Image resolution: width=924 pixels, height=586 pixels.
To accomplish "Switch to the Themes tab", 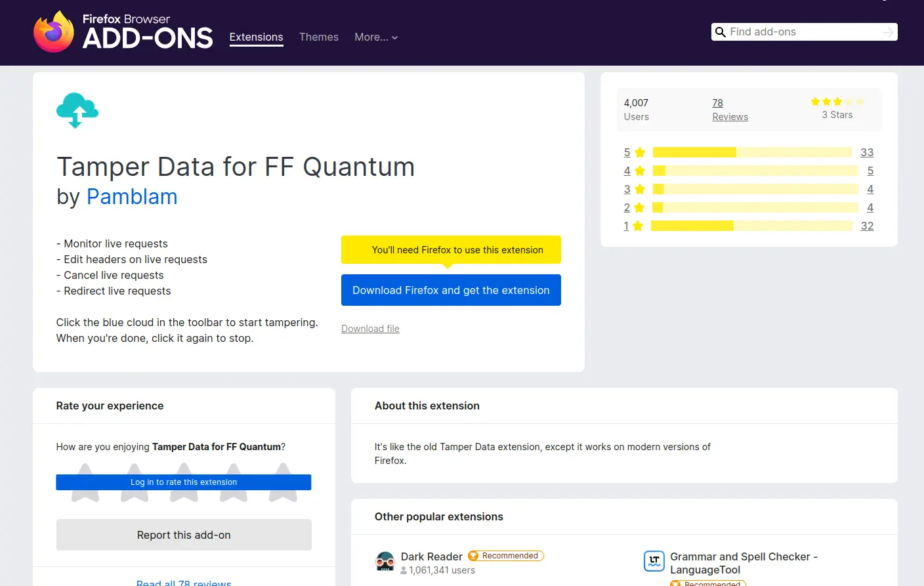I will tap(319, 37).
